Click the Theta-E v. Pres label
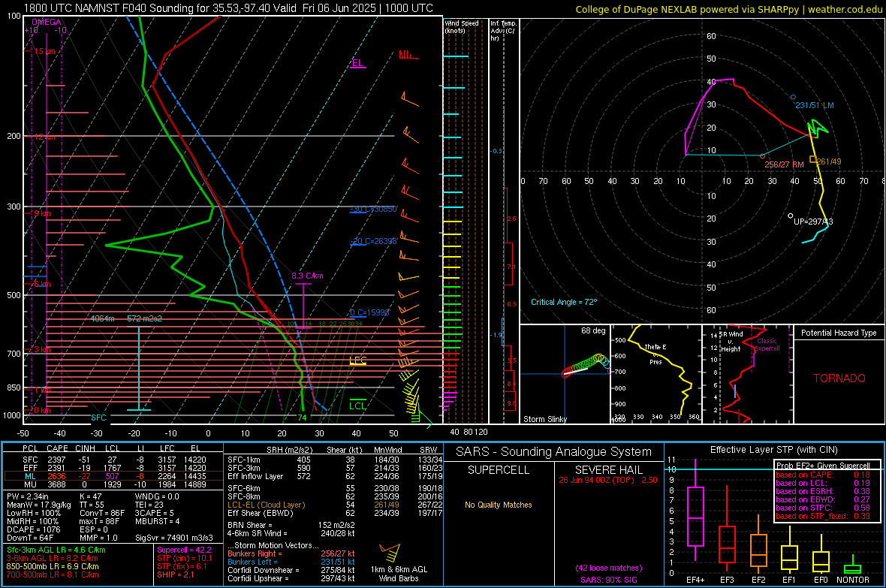 (655, 354)
